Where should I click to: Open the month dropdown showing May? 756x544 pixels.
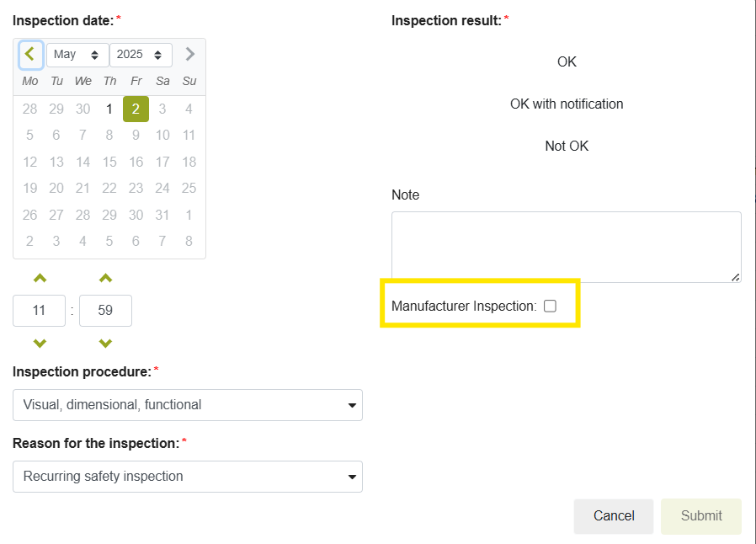pos(77,55)
